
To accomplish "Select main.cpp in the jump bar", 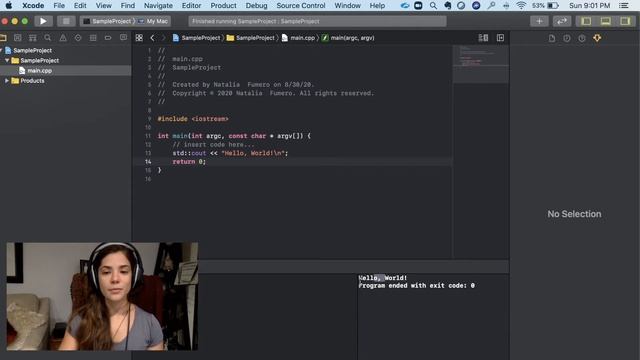I will coord(298,38).
